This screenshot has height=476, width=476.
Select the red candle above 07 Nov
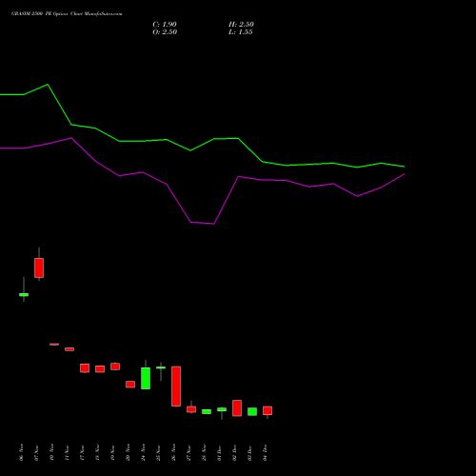39,268
